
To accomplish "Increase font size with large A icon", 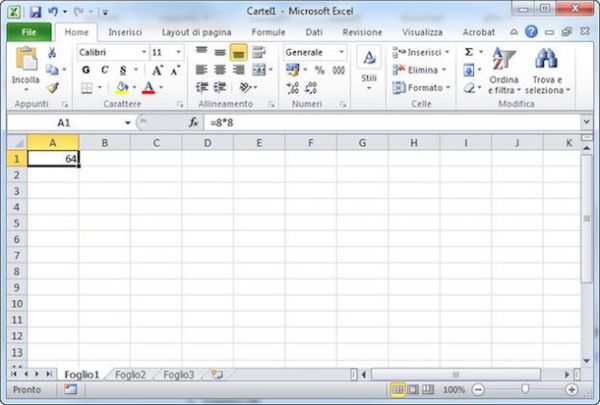I will [157, 70].
